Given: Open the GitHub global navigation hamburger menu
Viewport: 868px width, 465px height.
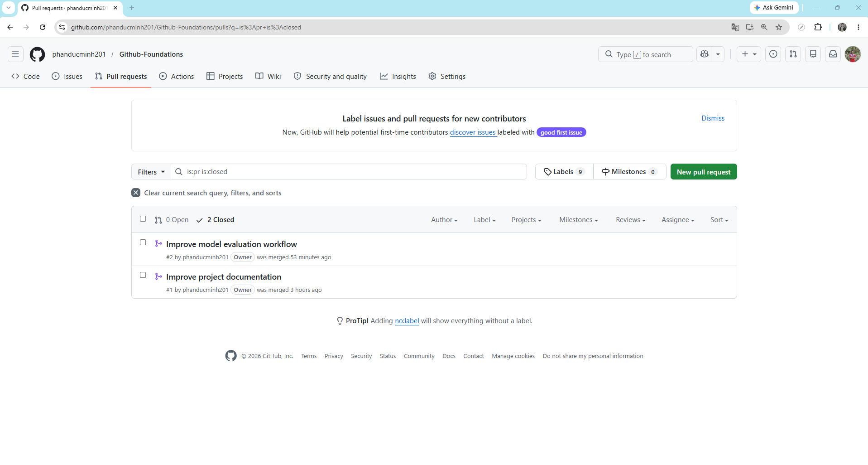Looking at the screenshot, I should [x=15, y=54].
